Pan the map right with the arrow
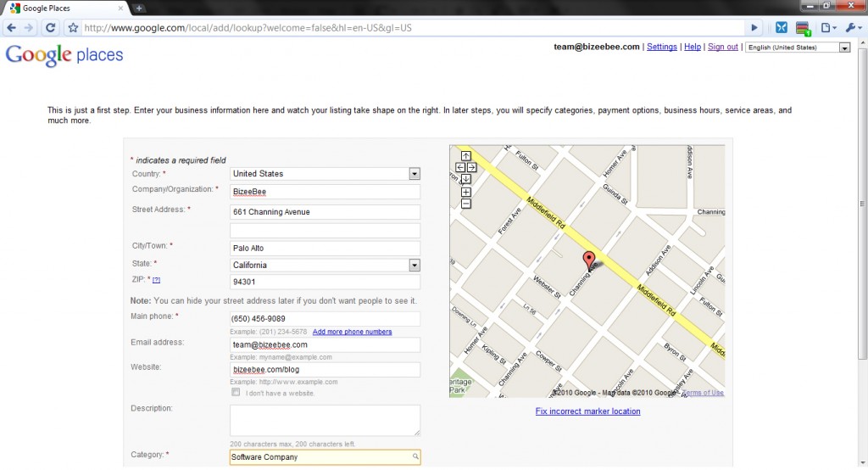The height and width of the screenshot is (470, 868). pyautogui.click(x=471, y=167)
